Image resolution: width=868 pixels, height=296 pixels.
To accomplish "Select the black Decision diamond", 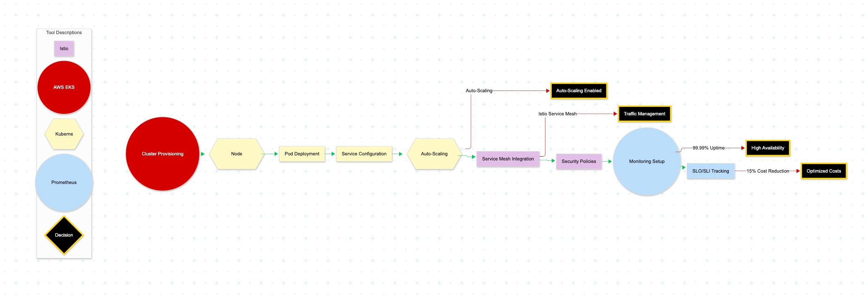I will pos(64,235).
